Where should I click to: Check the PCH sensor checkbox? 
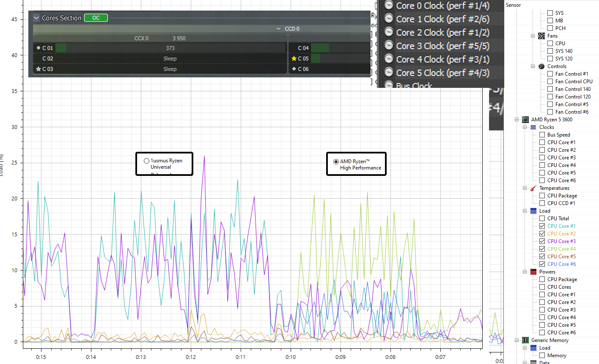(x=550, y=28)
